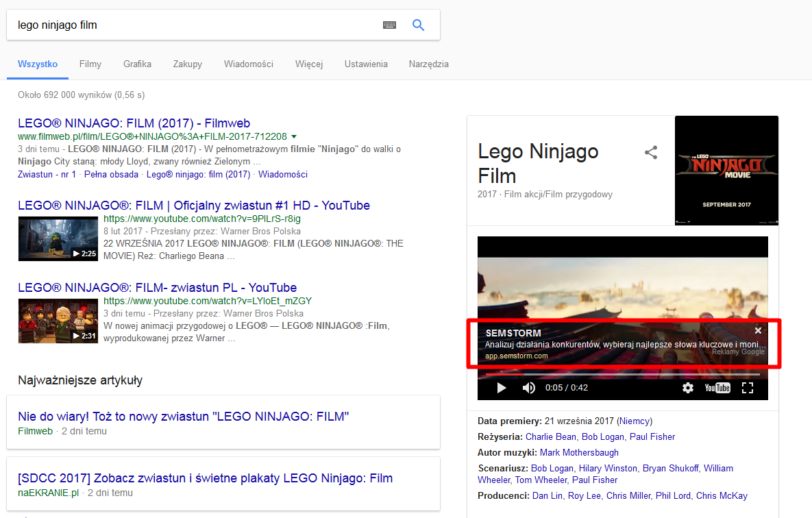
Task: Open the app.semstorm.com ad link
Action: 516,356
